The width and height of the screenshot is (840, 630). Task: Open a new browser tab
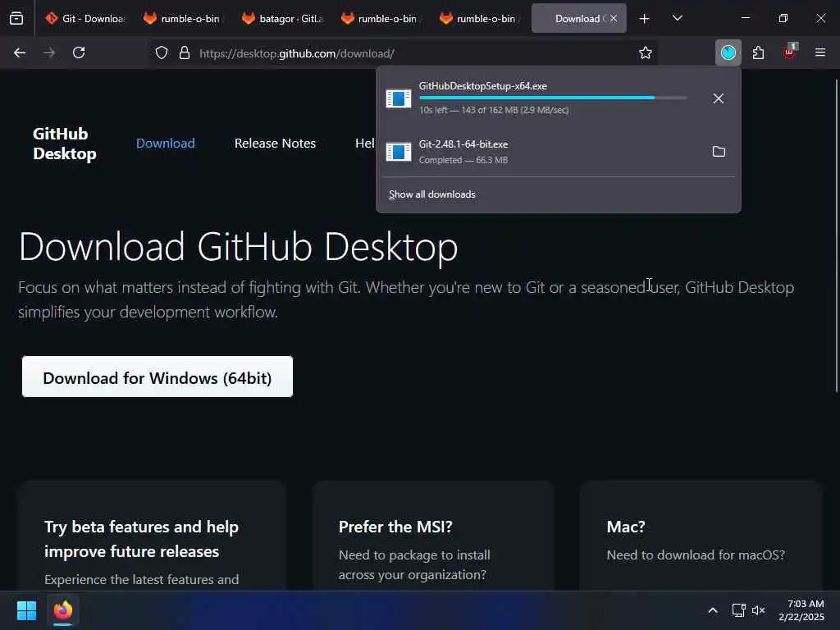tap(645, 19)
